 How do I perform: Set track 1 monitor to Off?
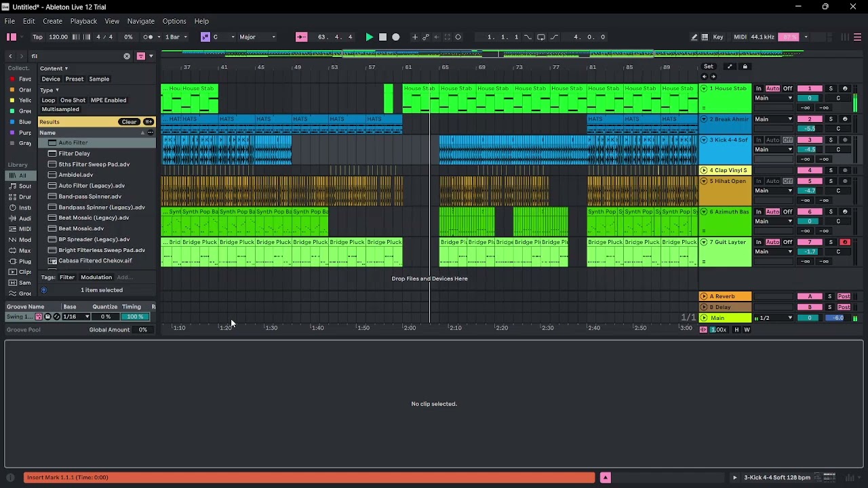[787, 89]
